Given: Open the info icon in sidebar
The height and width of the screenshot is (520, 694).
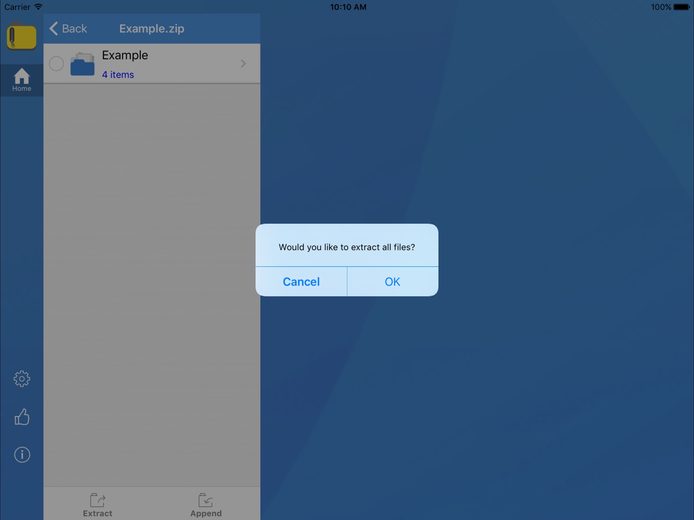Looking at the screenshot, I should click(x=22, y=455).
